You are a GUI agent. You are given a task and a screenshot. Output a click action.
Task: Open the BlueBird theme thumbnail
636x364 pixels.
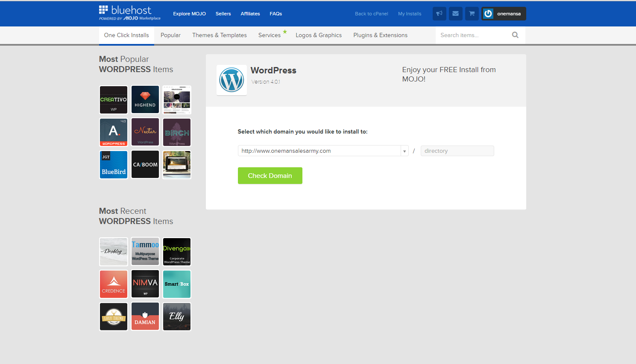pos(114,165)
